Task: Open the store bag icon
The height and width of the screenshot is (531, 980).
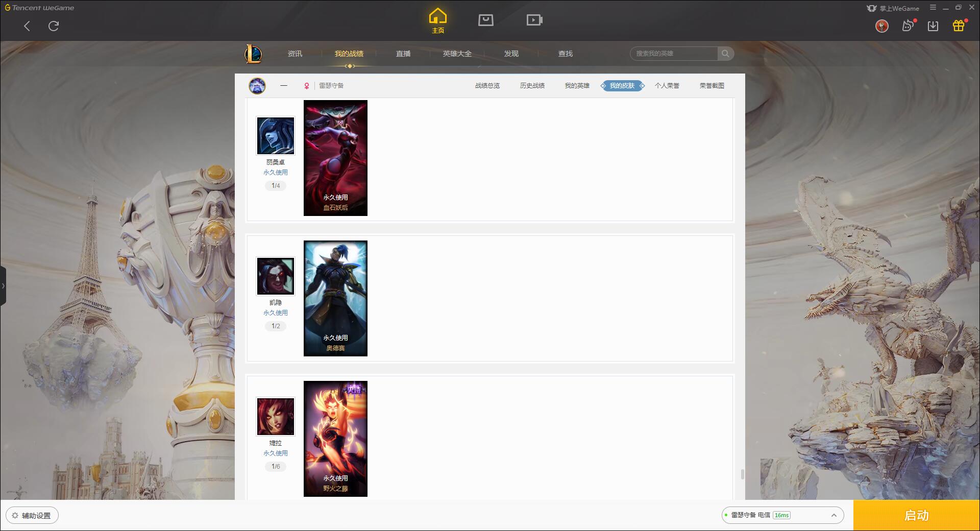Action: pos(486,20)
